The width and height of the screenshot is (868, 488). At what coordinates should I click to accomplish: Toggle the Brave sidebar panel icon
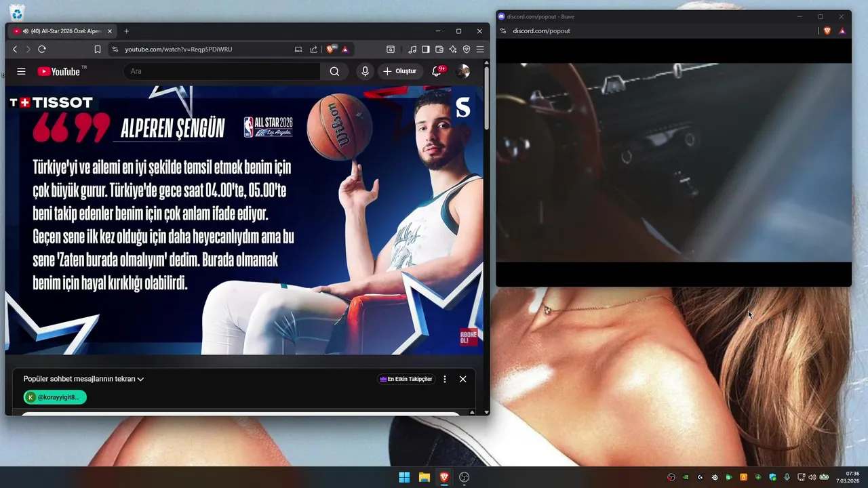point(426,49)
